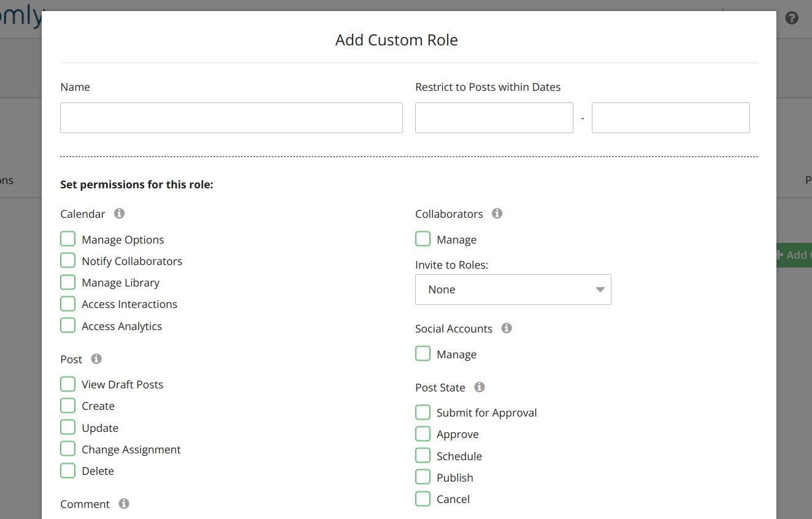This screenshot has width=812, height=519.
Task: Tick the Access Analytics checkbox
Action: tap(68, 326)
